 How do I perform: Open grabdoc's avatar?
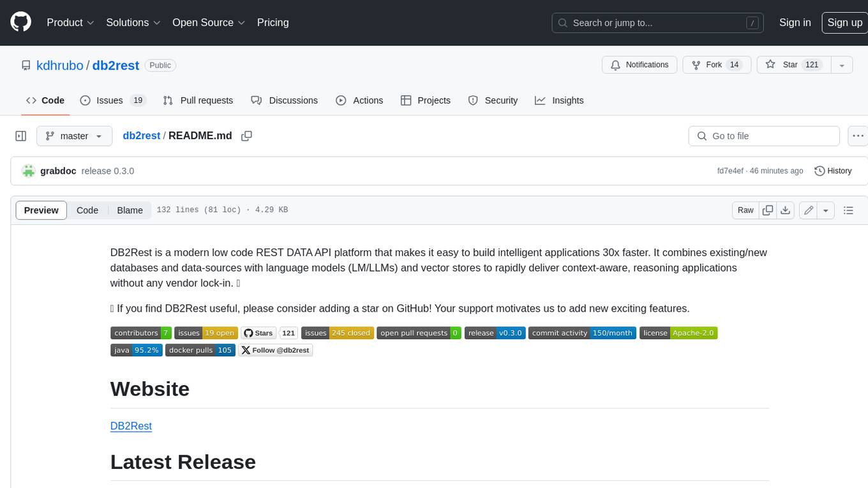point(28,171)
